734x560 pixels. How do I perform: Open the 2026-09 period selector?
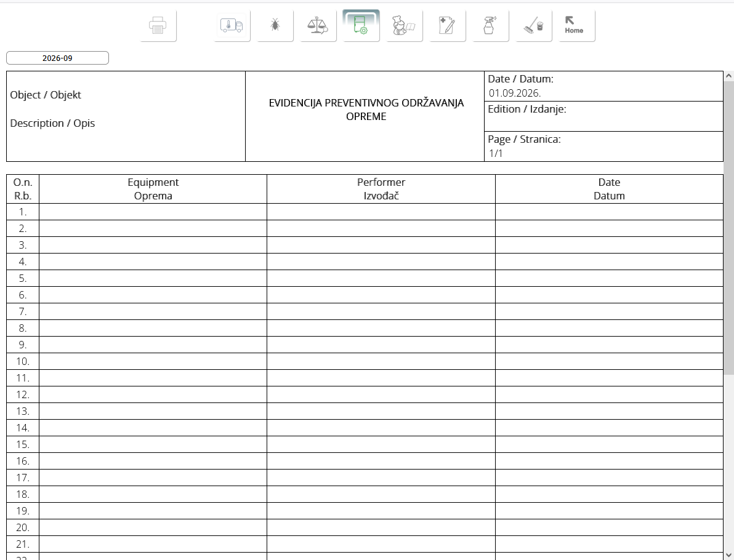coord(58,58)
